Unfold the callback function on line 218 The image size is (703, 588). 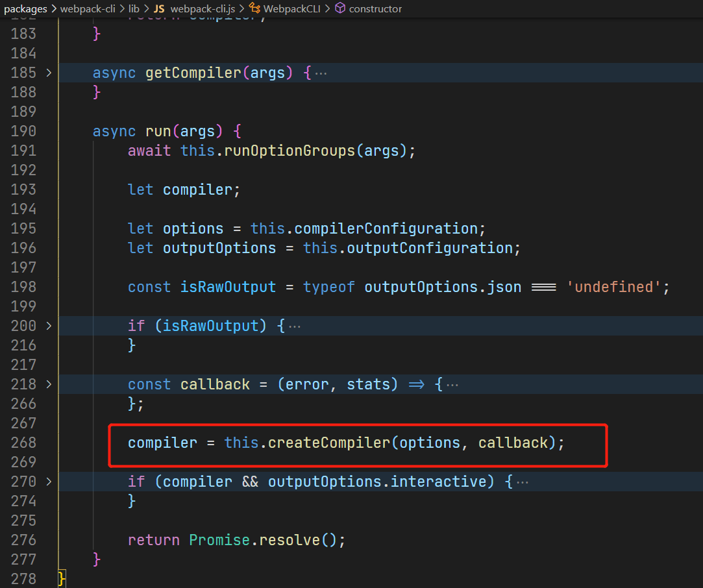point(49,384)
